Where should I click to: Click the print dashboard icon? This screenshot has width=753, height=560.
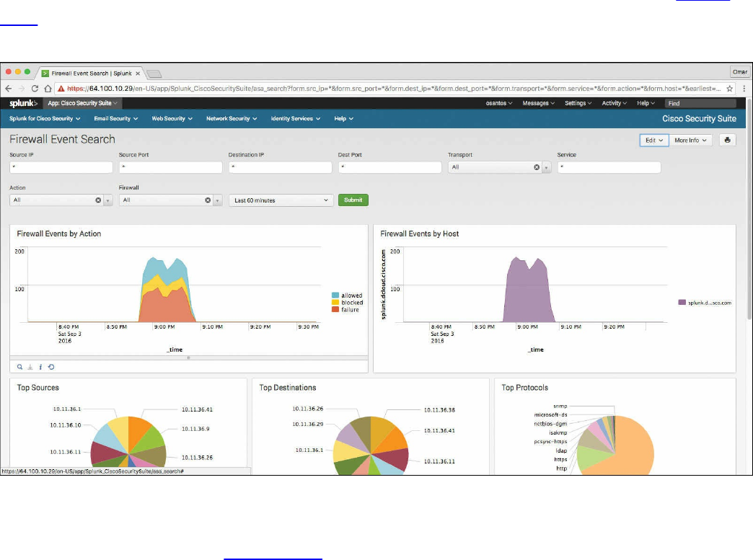click(x=727, y=140)
